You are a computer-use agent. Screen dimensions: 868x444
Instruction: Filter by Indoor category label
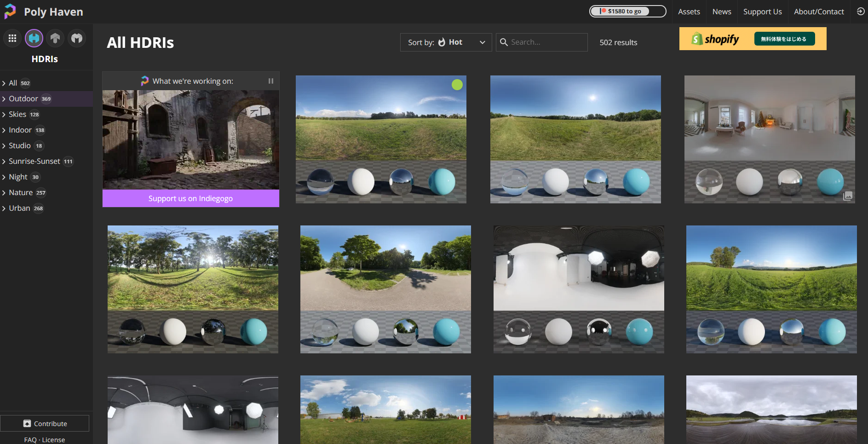[x=20, y=130]
